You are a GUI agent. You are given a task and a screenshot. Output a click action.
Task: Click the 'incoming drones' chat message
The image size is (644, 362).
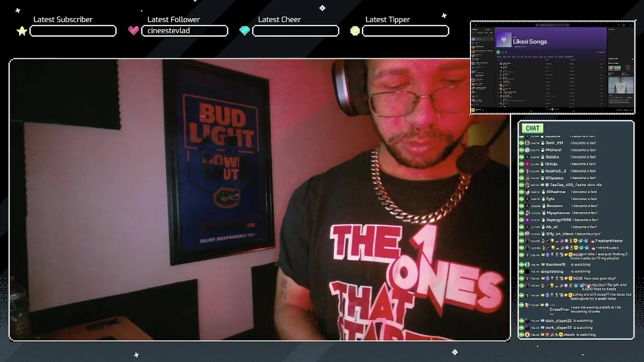point(596,309)
